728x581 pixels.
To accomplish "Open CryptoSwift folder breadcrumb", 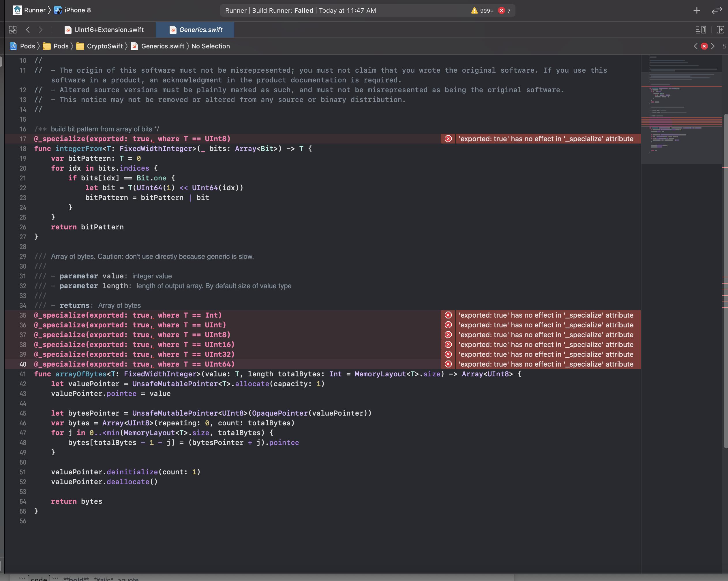I will [x=100, y=46].
